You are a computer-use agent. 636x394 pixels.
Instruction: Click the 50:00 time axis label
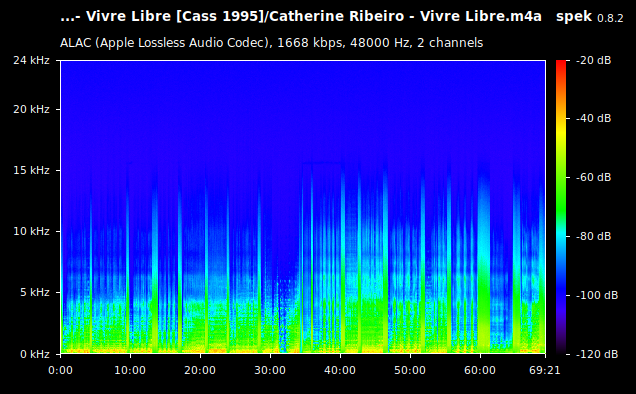tap(410, 370)
